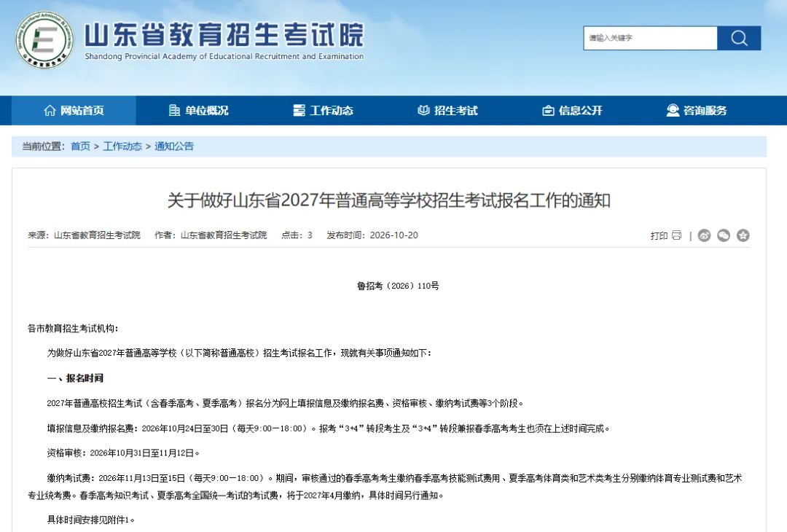The height and width of the screenshot is (532, 787).
Task: Click the line 具体时间安排见附件1
Action: [x=91, y=520]
